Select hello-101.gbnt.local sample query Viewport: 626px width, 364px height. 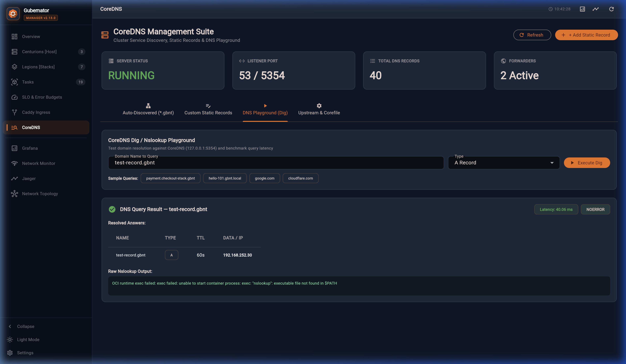click(x=225, y=178)
